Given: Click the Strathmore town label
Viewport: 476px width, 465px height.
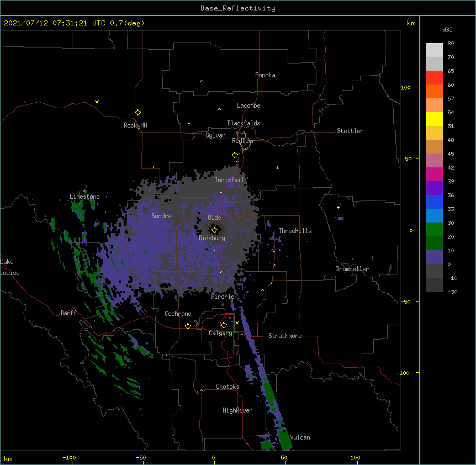Looking at the screenshot, I should pyautogui.click(x=285, y=336).
